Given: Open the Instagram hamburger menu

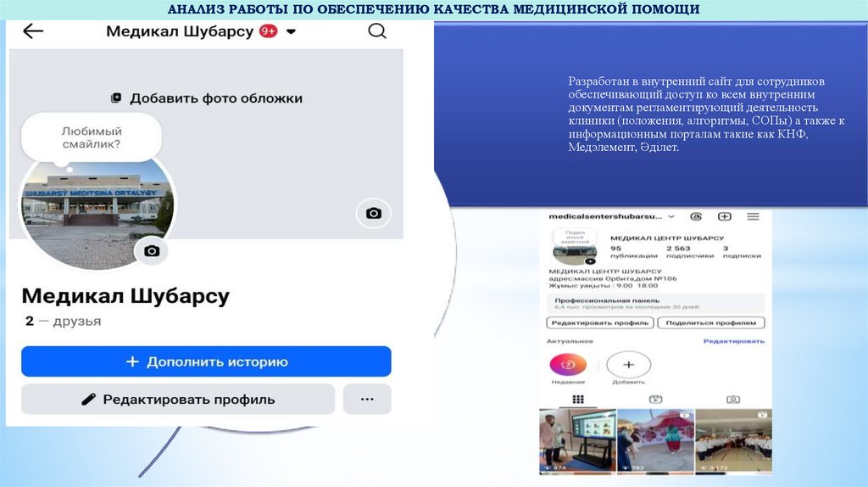Looking at the screenshot, I should [x=753, y=216].
